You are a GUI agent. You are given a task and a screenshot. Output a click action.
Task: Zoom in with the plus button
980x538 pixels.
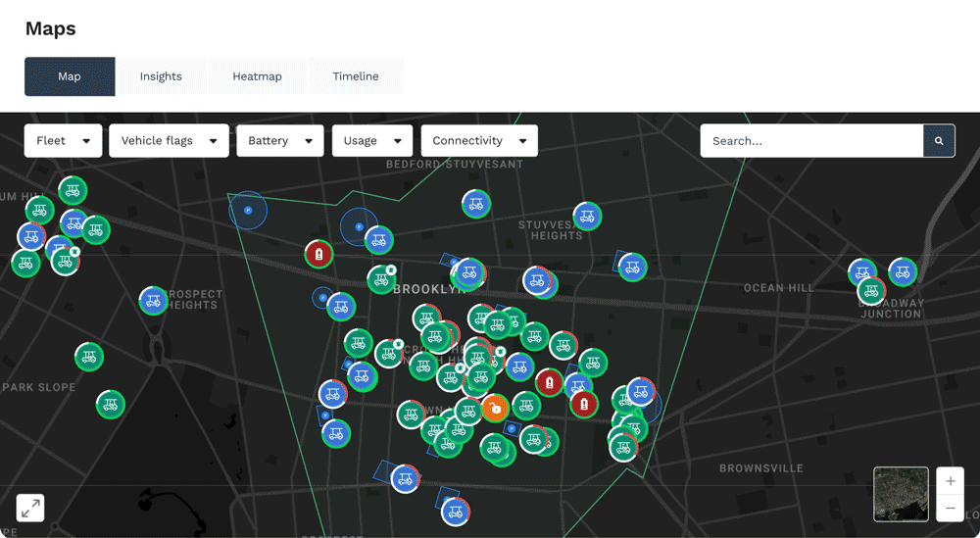pos(950,481)
